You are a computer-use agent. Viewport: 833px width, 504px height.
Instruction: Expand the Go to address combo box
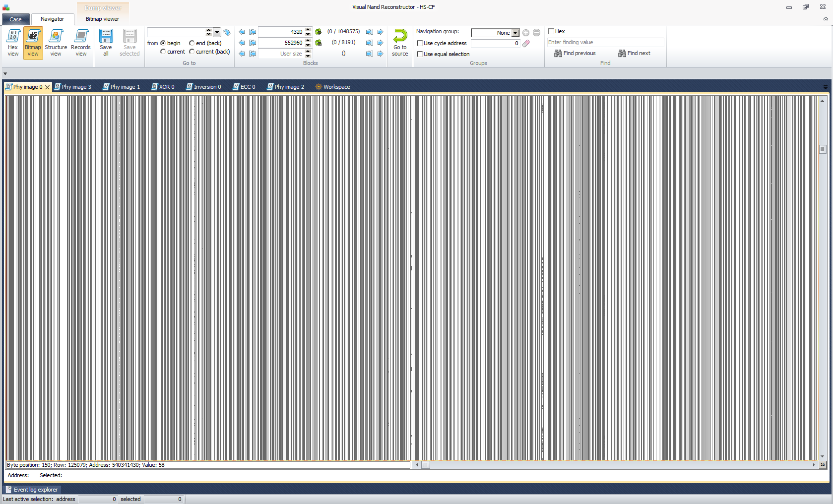coord(217,32)
